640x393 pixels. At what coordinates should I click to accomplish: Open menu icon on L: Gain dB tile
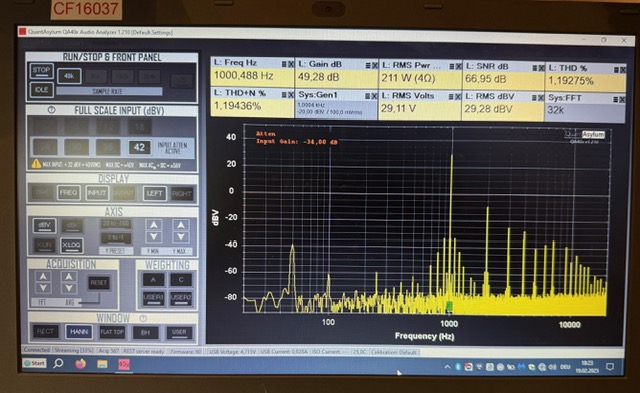pyautogui.click(x=368, y=65)
